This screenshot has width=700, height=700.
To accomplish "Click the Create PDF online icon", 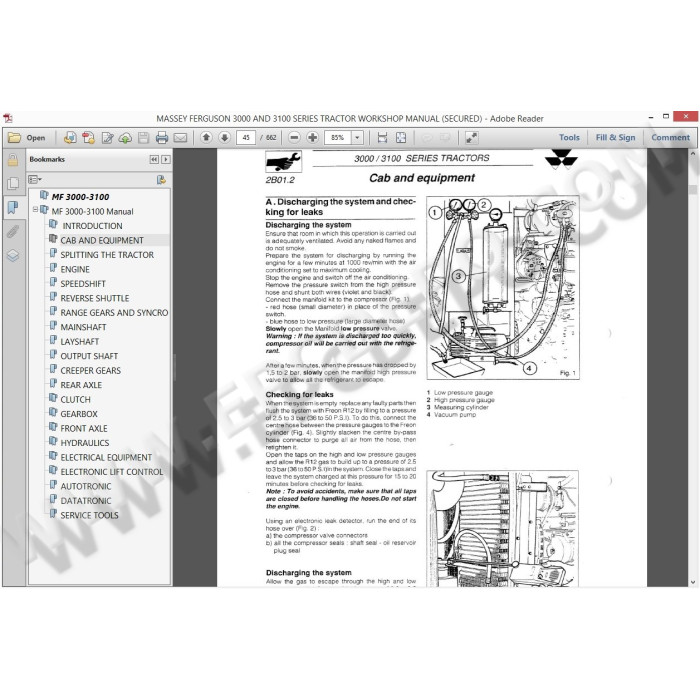I will click(x=70, y=138).
